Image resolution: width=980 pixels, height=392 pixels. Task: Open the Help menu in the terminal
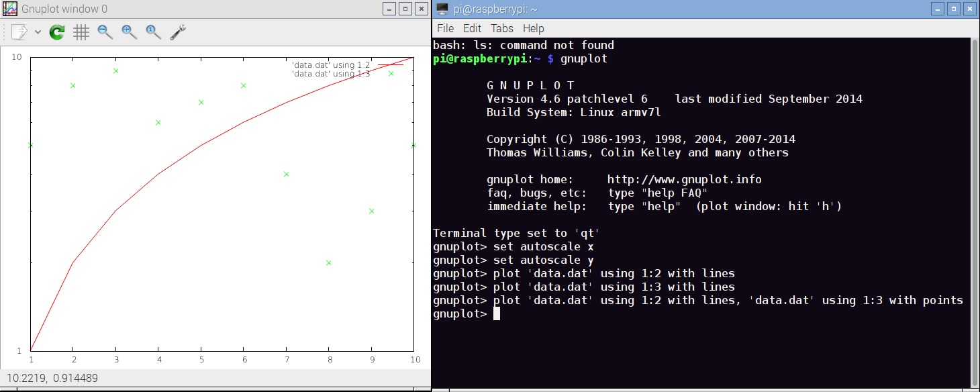pyautogui.click(x=533, y=28)
